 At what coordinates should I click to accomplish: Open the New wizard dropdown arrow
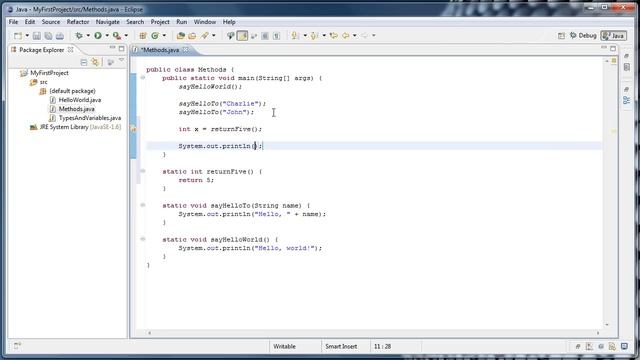27,36
